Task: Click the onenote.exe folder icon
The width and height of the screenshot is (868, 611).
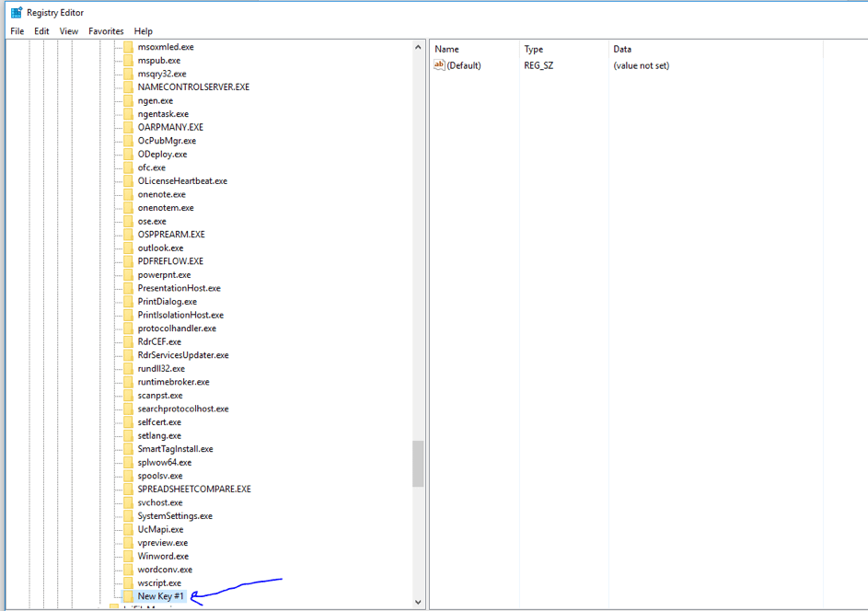Action: click(129, 194)
